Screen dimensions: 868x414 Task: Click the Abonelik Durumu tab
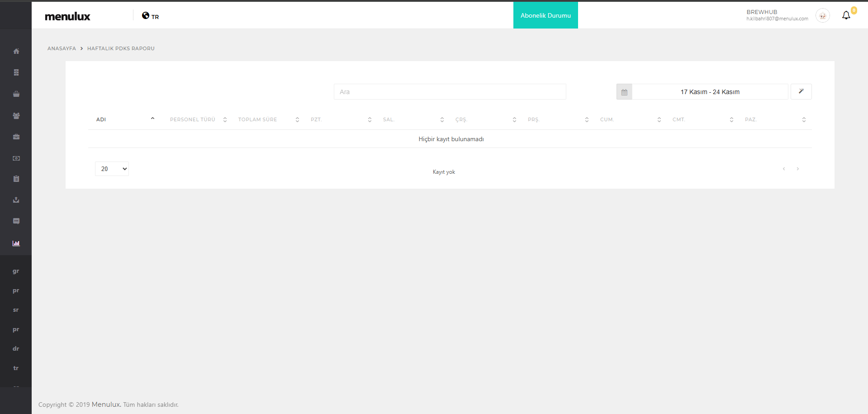point(545,15)
